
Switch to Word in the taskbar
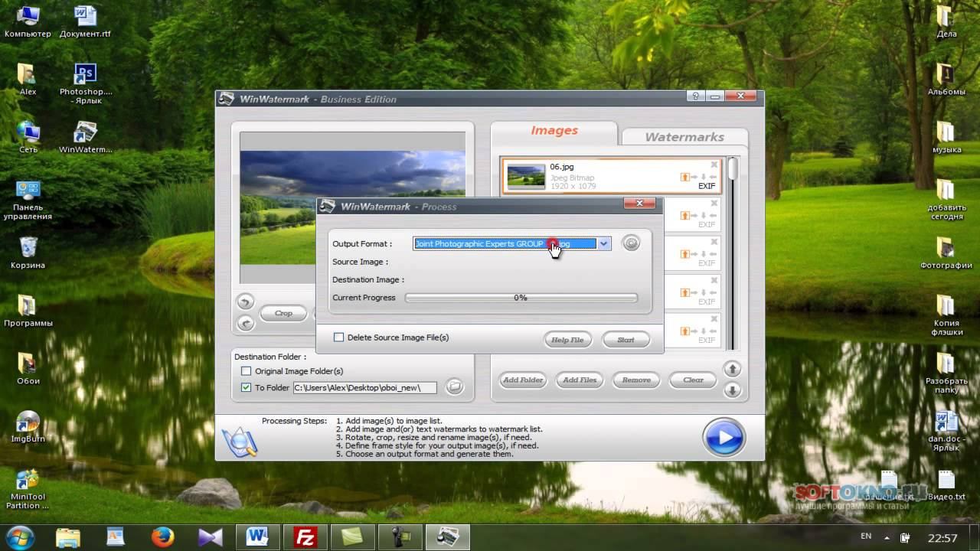pyautogui.click(x=257, y=536)
